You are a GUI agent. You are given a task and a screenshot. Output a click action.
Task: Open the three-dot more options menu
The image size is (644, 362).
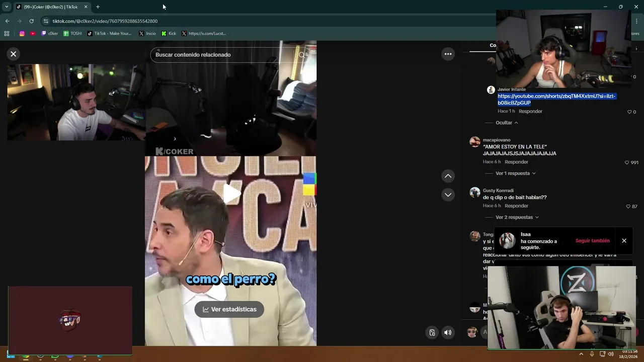(x=448, y=54)
